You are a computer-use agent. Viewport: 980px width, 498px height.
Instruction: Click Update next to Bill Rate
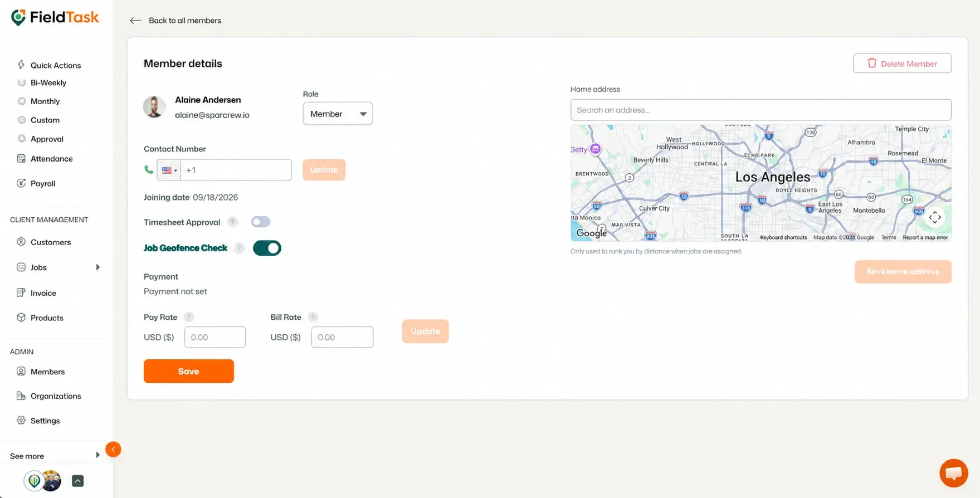(x=425, y=331)
